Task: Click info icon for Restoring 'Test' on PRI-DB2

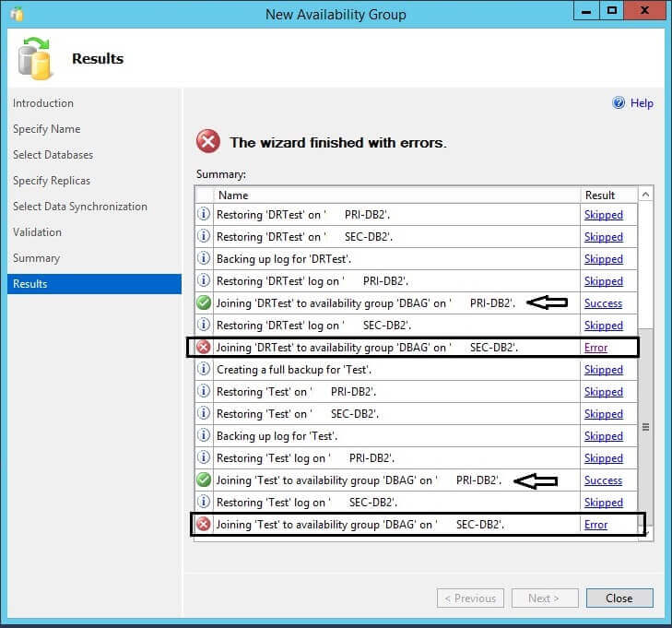Action: click(x=204, y=391)
